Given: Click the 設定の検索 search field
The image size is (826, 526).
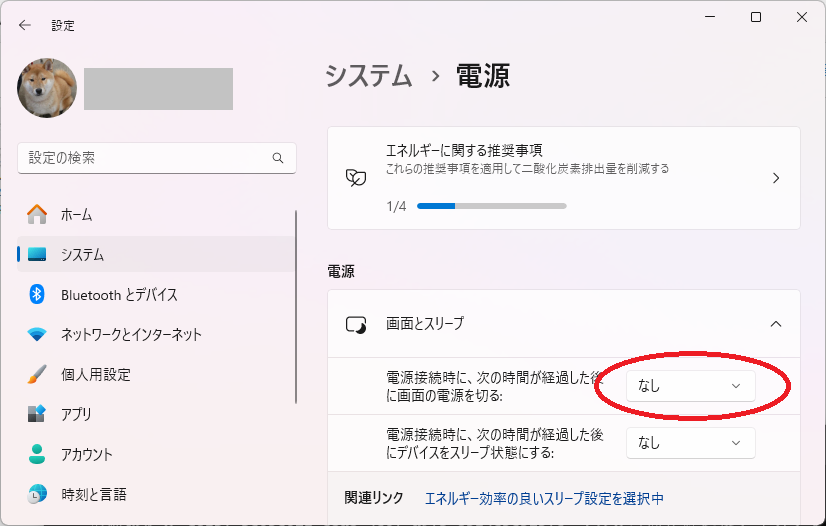Looking at the screenshot, I should (156, 158).
